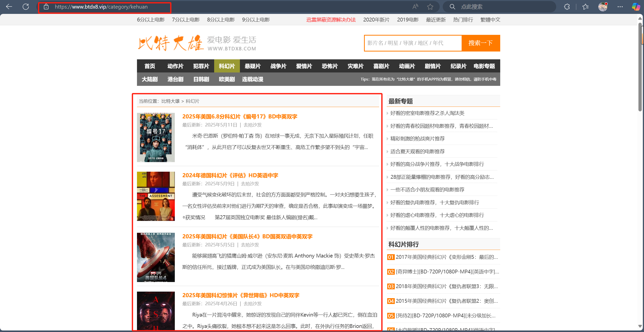Image resolution: width=644 pixels, height=332 pixels.
Task: Open 迅雷屏蔽资源解决办法 red link
Action: (x=331, y=20)
